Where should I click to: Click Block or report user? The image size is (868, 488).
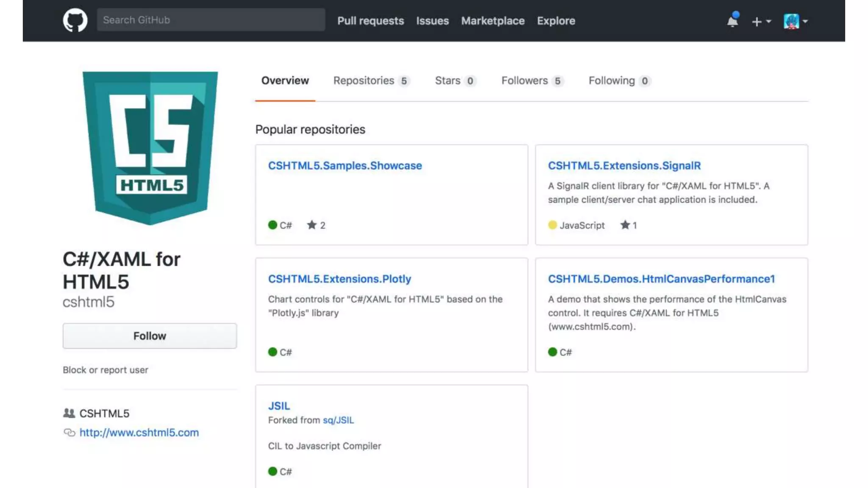[x=106, y=370]
